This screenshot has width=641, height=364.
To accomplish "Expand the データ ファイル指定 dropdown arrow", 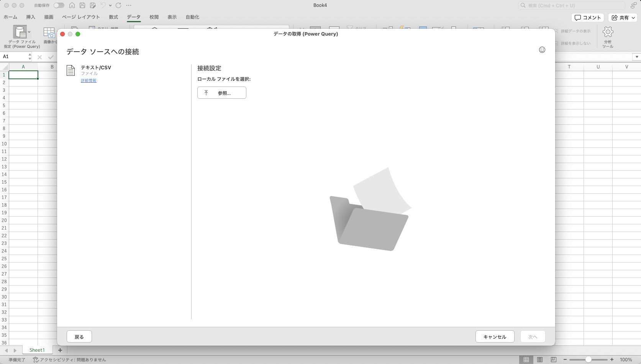I will [29, 32].
